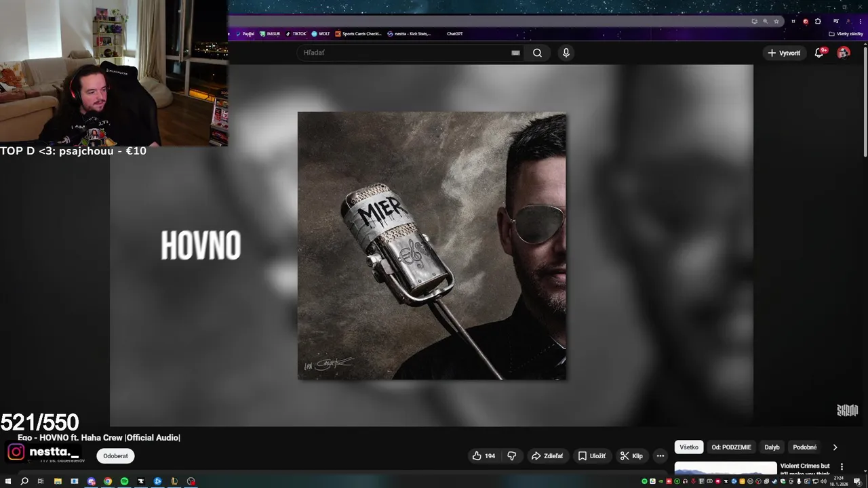The height and width of the screenshot is (488, 868).
Task: Start voice search with the microphone icon
Action: tap(566, 53)
